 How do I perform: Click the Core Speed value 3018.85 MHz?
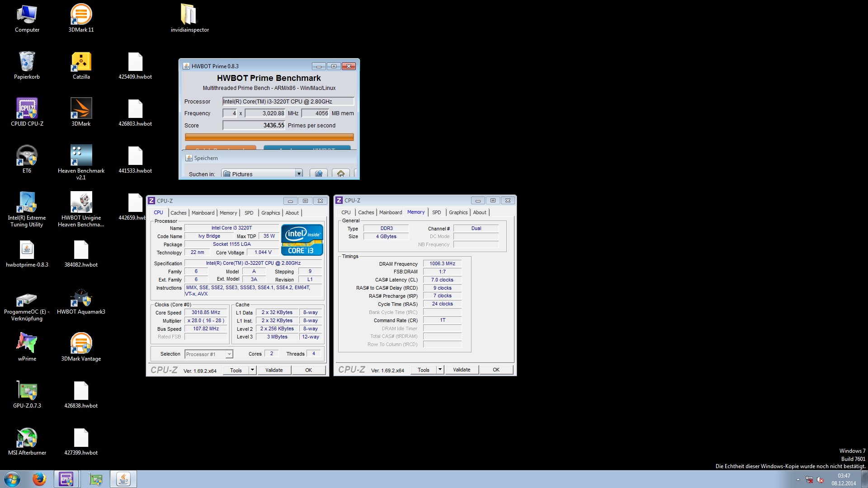206,312
